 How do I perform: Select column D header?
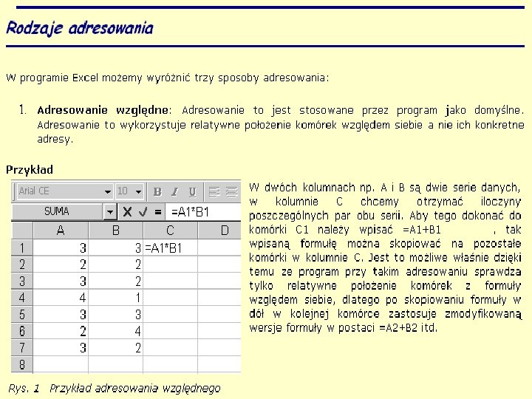pyautogui.click(x=220, y=231)
